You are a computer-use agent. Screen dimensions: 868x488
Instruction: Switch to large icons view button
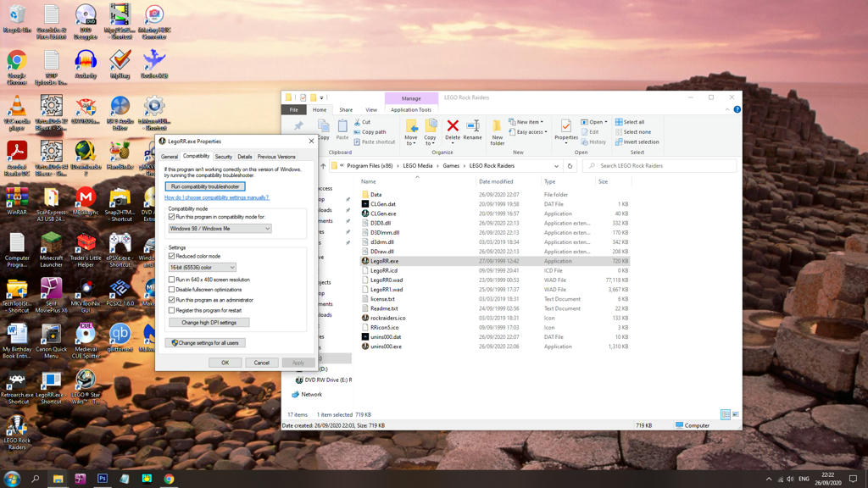(x=735, y=413)
